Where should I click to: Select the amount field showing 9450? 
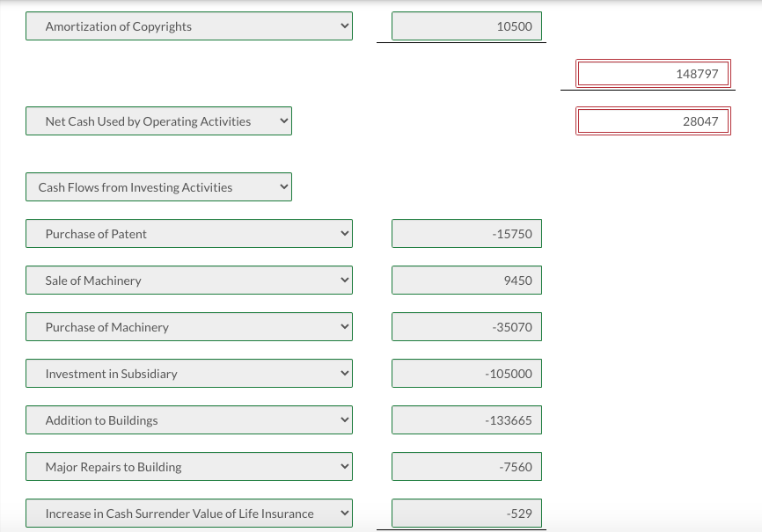[x=466, y=281]
